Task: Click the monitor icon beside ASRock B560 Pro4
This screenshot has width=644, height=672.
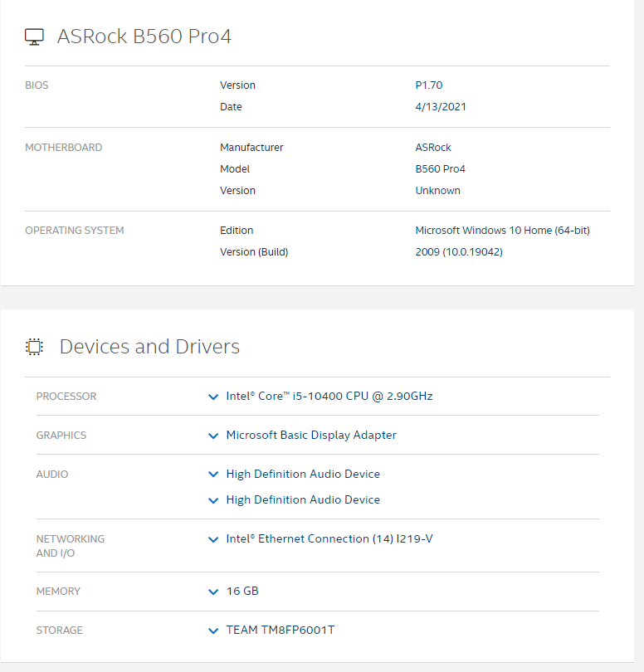Action: pos(34,37)
